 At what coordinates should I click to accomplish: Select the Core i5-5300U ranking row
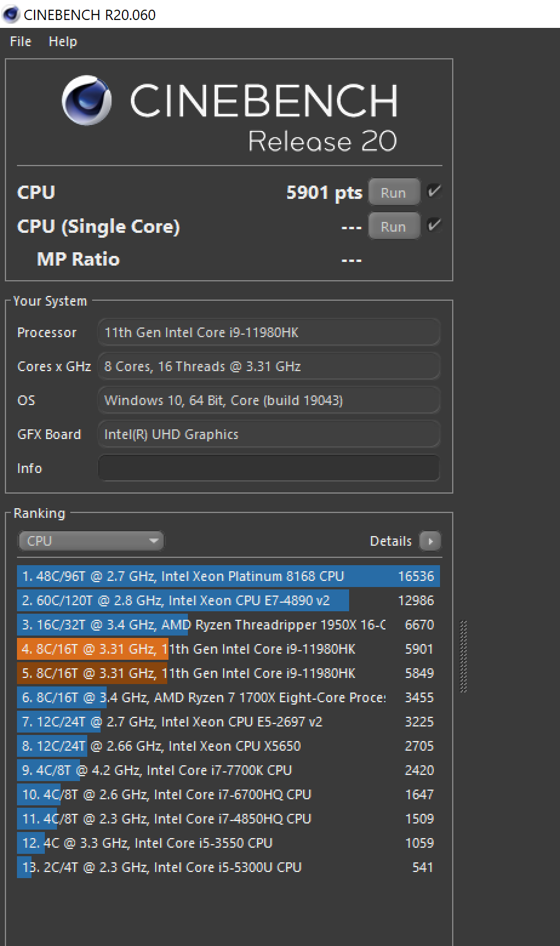pos(228,867)
